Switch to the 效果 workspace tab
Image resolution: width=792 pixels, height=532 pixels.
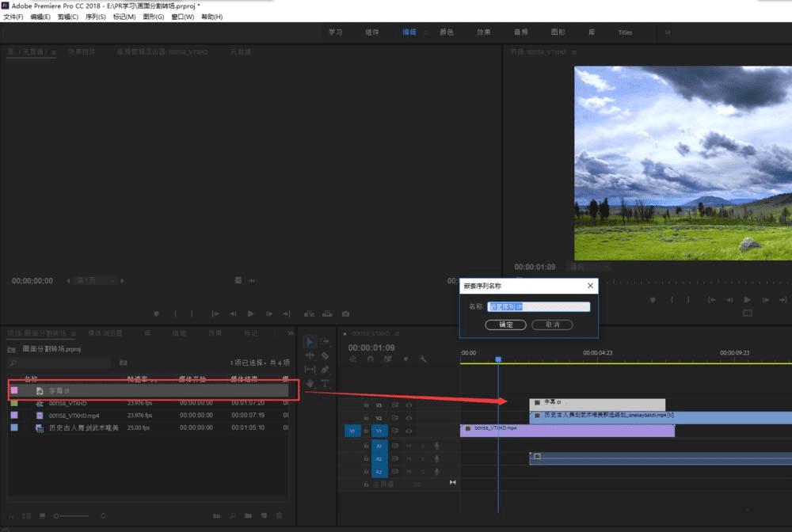click(483, 32)
